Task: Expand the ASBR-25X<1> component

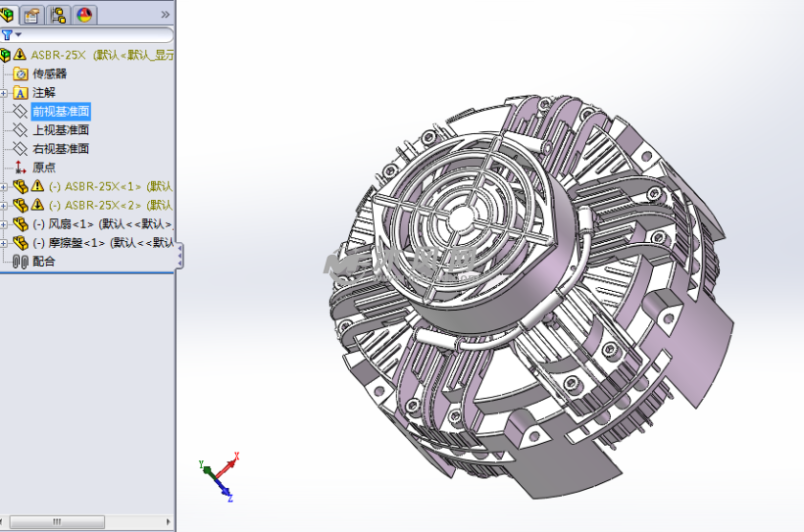Action: 4,186
